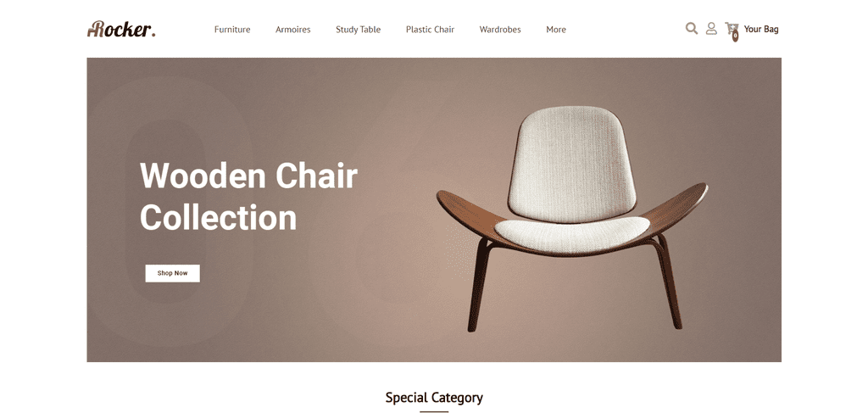Screen dimensions: 868x413
Task: Click the chair's left wooden leg
Action: coord(478,287)
